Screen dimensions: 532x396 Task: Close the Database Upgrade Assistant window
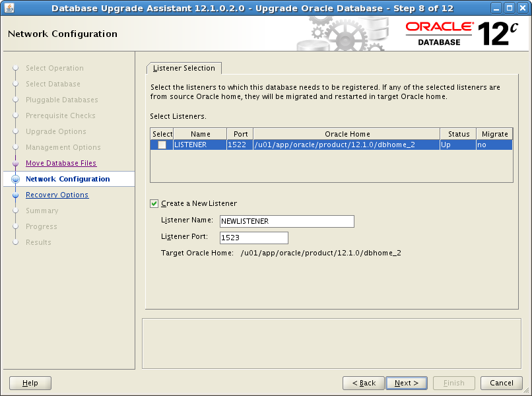pyautogui.click(x=523, y=8)
